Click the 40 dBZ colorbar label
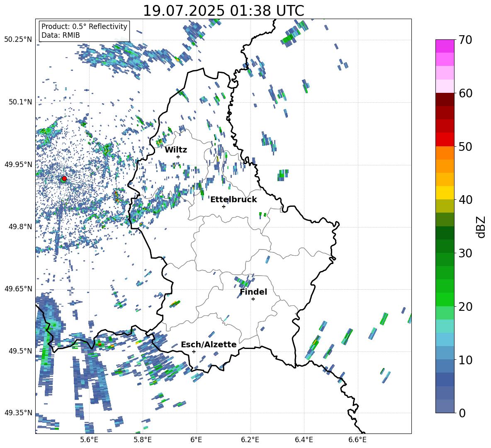The height and width of the screenshot is (448, 491). pyautogui.click(x=466, y=200)
